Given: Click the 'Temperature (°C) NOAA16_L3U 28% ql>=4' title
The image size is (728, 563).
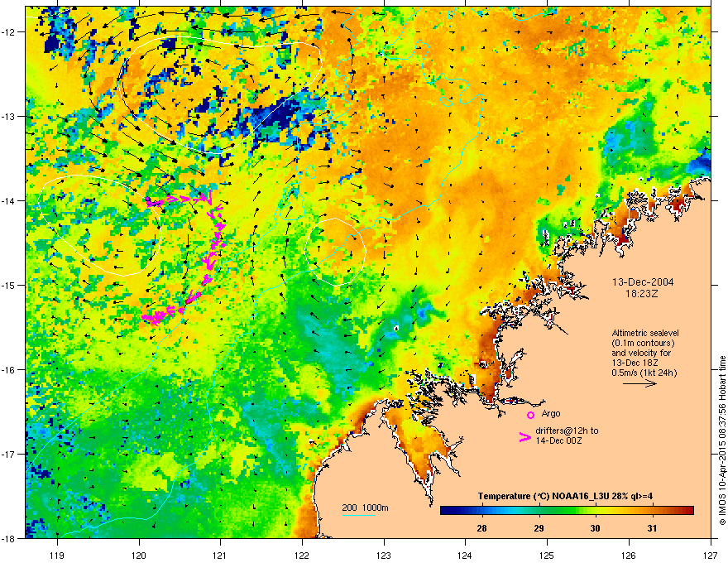Looking at the screenshot, I should coord(565,496).
